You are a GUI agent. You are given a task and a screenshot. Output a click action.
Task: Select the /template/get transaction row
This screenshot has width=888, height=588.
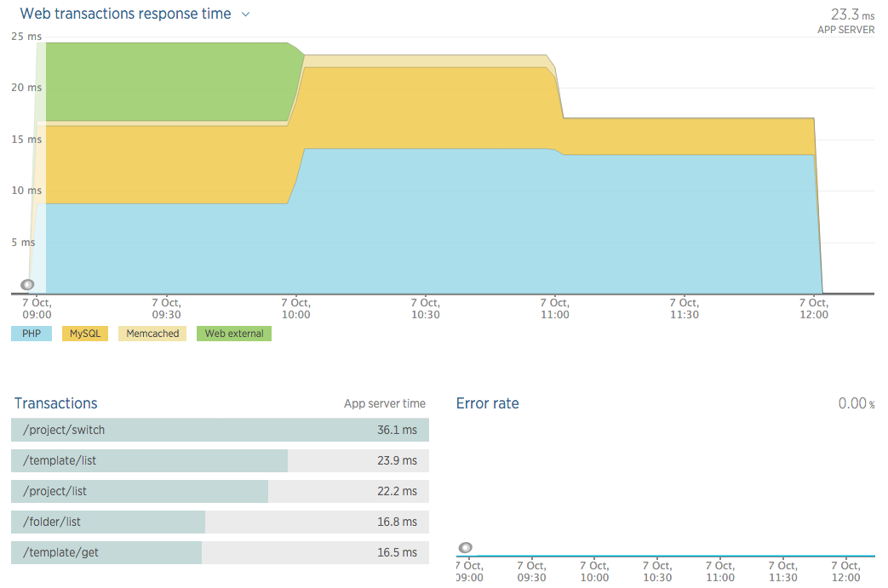219,552
